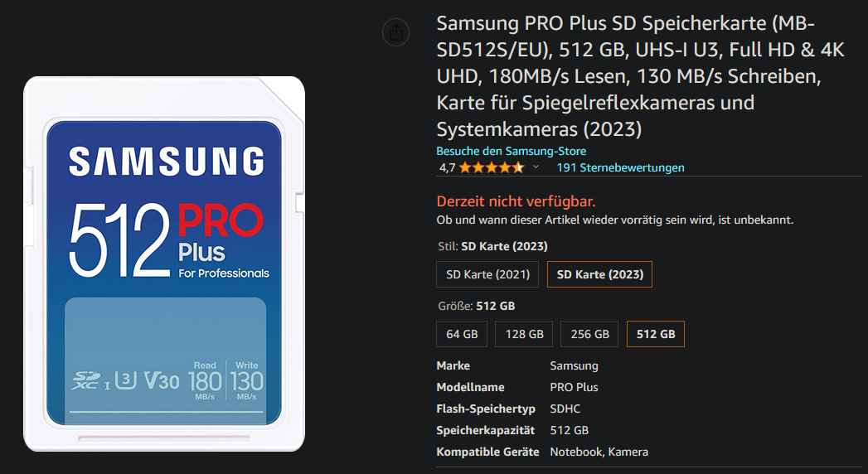This screenshot has width=868, height=474.
Task: Open the 191 Sternebewertungen link
Action: (621, 167)
